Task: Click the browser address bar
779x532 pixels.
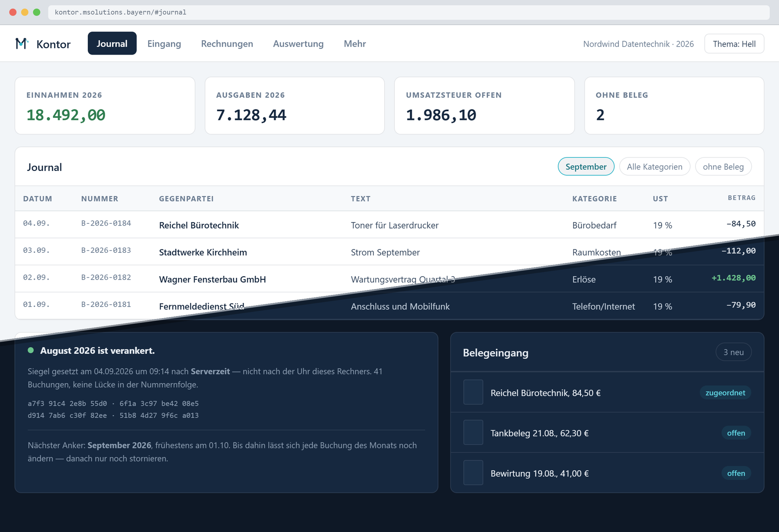Action: point(409,12)
